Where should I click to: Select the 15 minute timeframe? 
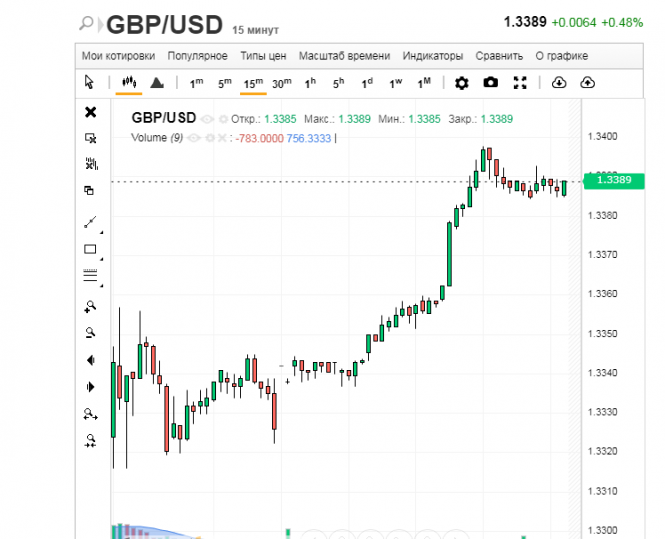coord(253,83)
